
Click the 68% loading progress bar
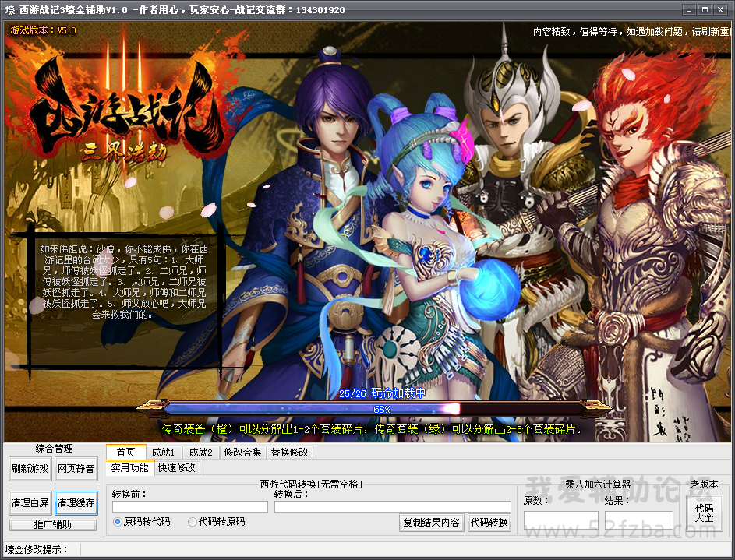click(375, 409)
